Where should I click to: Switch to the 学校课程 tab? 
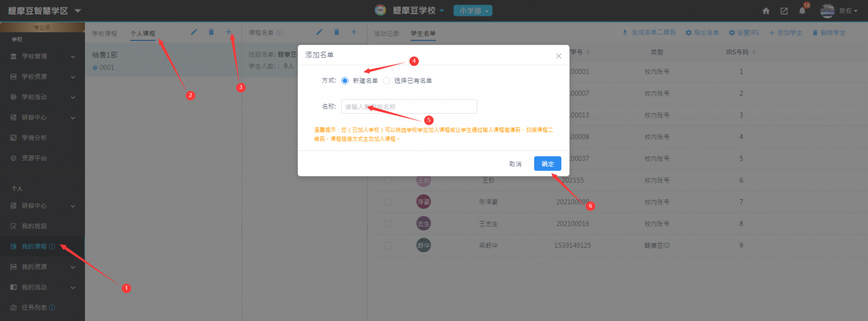[x=104, y=34]
